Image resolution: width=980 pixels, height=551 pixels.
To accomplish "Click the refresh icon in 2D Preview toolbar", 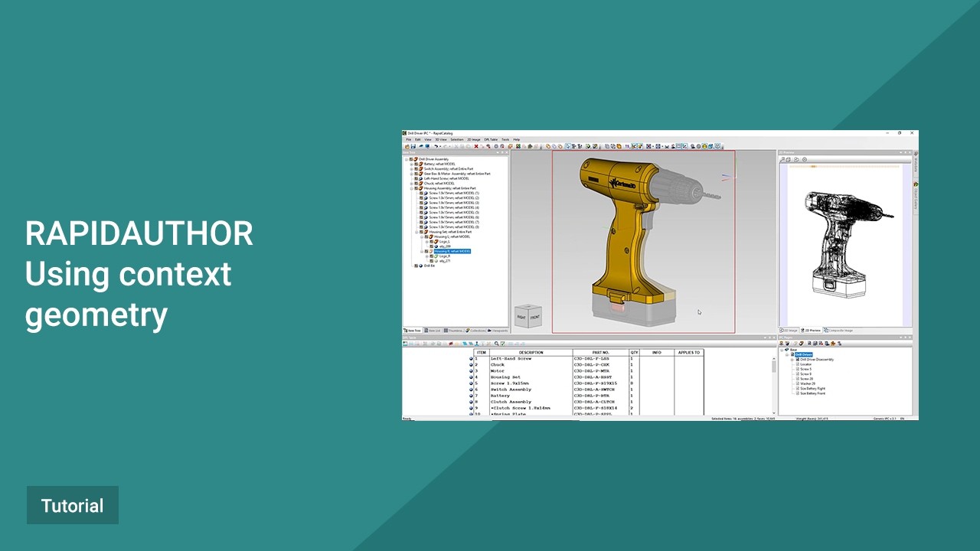I will (788, 159).
